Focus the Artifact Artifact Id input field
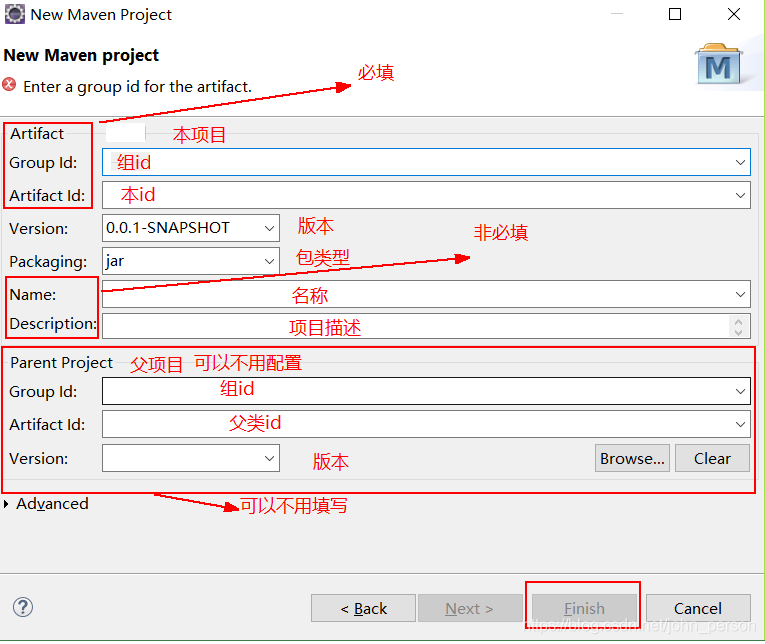Viewport: 765px width, 644px height. (x=426, y=195)
